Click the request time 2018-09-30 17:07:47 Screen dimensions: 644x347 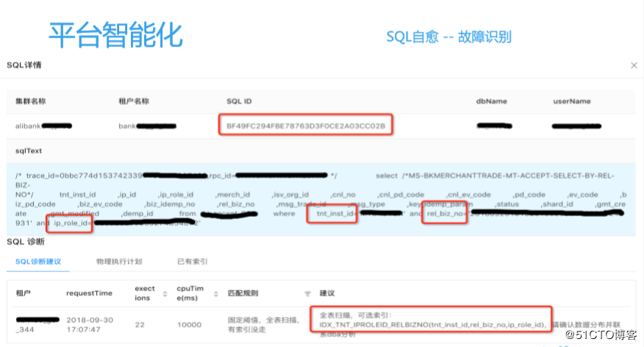tap(90, 324)
